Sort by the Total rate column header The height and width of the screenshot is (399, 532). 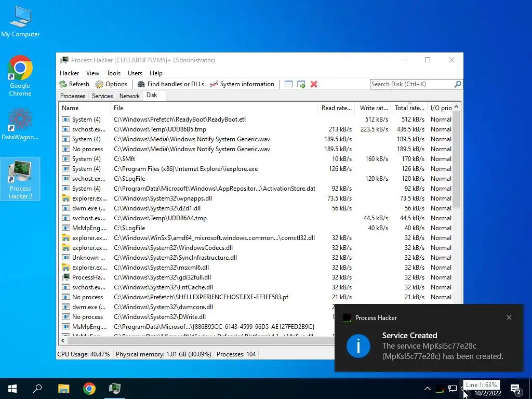click(x=409, y=108)
